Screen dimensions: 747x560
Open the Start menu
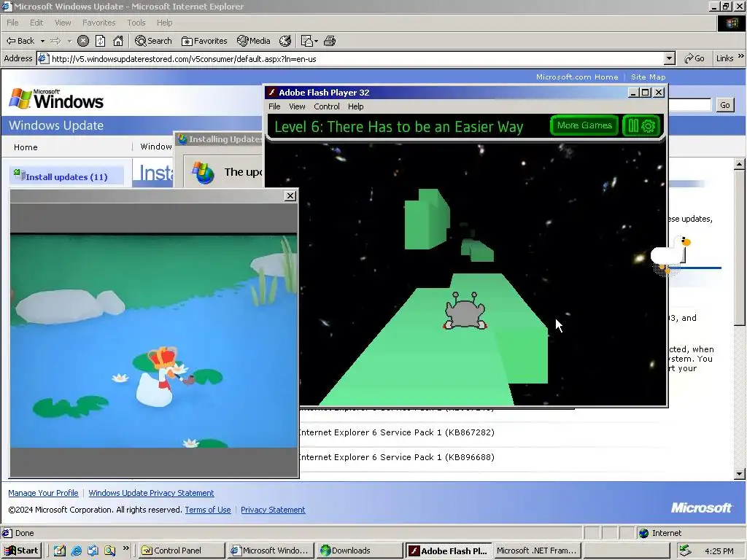tap(21, 551)
